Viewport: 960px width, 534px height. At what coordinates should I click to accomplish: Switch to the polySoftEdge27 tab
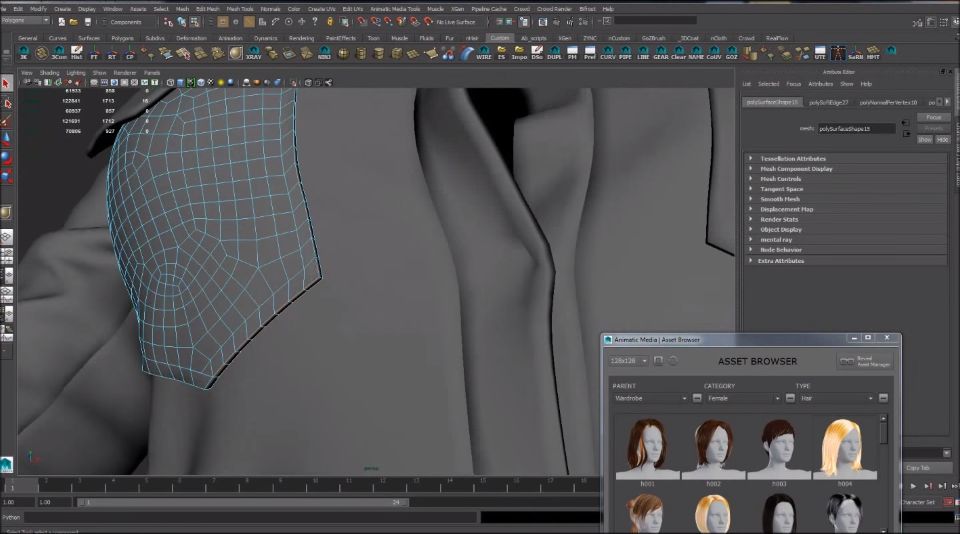pyautogui.click(x=828, y=102)
